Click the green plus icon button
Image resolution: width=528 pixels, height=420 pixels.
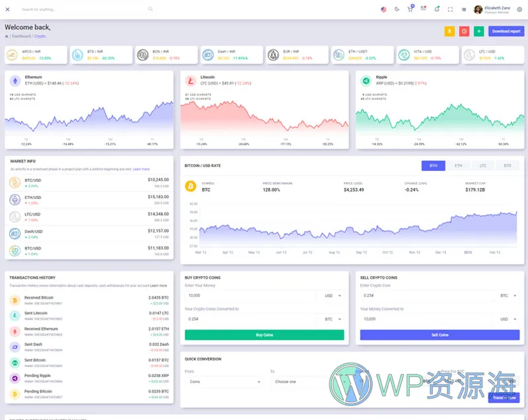478,31
